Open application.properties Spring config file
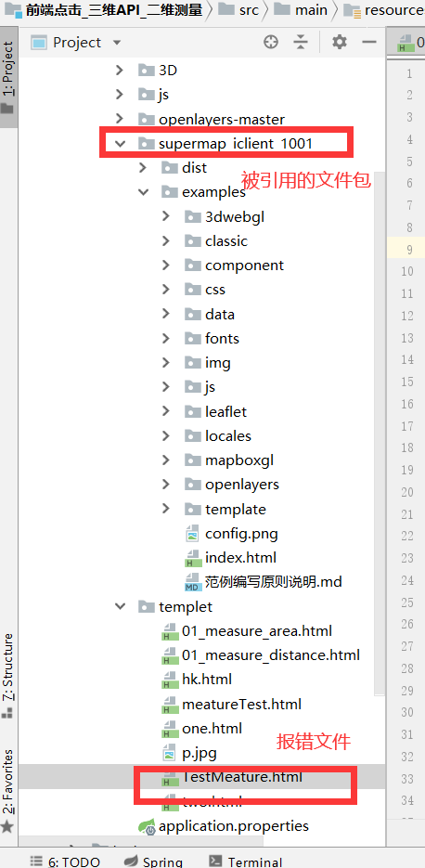Viewport: 425px width, 868px height. point(224,826)
